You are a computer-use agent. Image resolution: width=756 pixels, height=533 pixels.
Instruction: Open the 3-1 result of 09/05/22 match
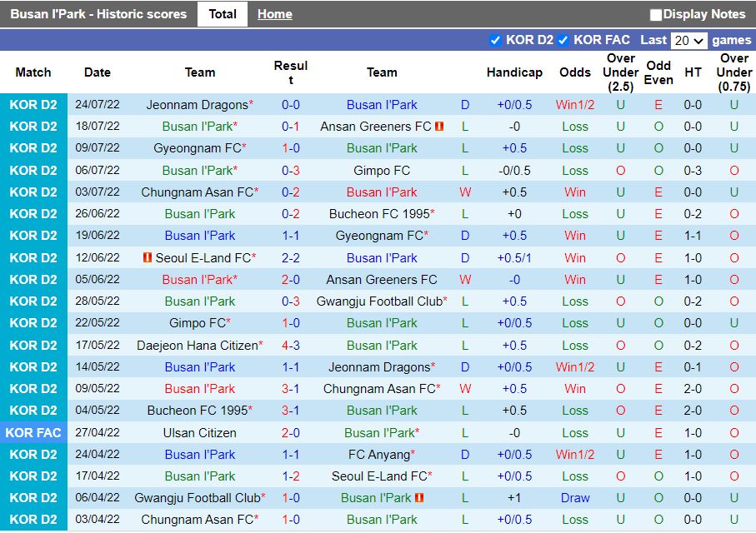(x=291, y=389)
